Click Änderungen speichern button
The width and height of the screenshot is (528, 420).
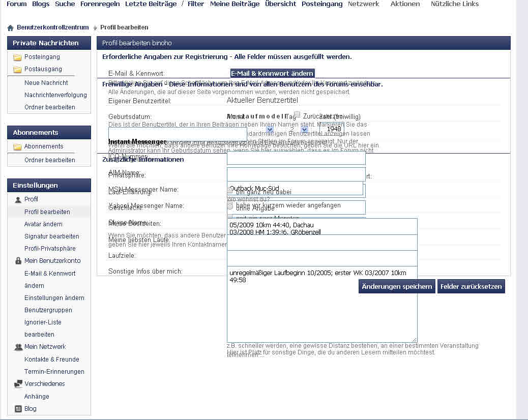pyautogui.click(x=397, y=286)
